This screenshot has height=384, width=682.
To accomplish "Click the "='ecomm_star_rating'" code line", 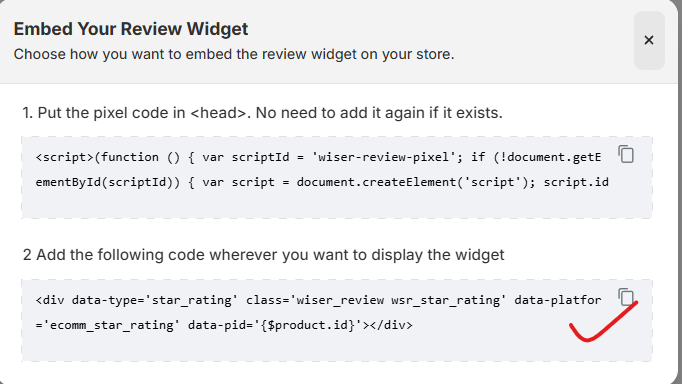I will [224, 325].
